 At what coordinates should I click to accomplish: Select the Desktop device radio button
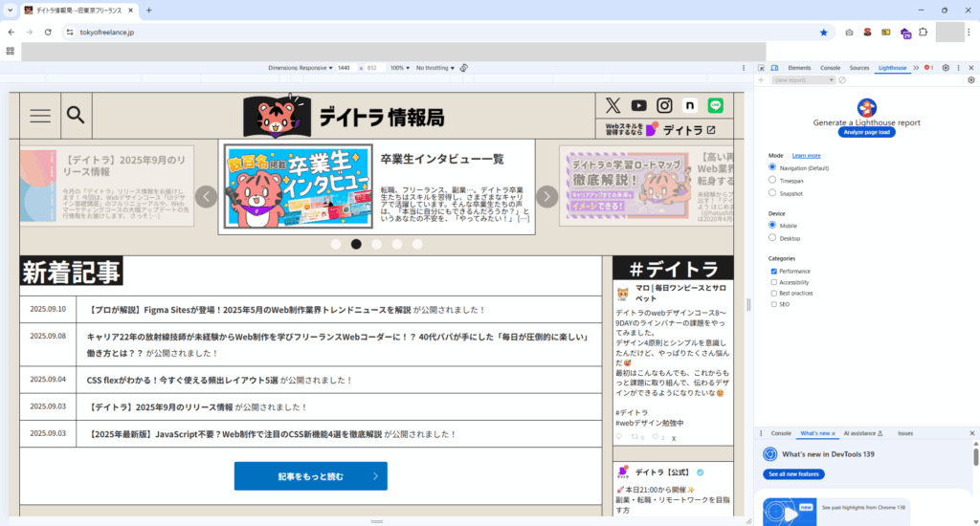[x=773, y=238]
